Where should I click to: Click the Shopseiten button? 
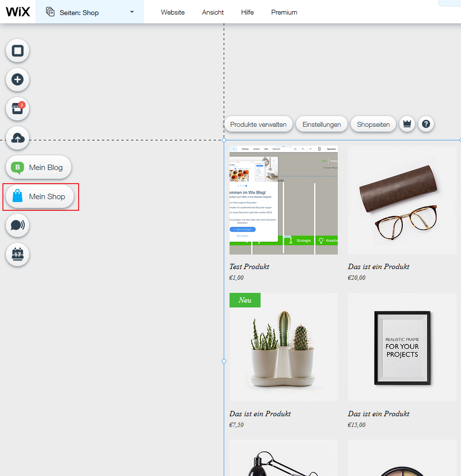coord(373,124)
